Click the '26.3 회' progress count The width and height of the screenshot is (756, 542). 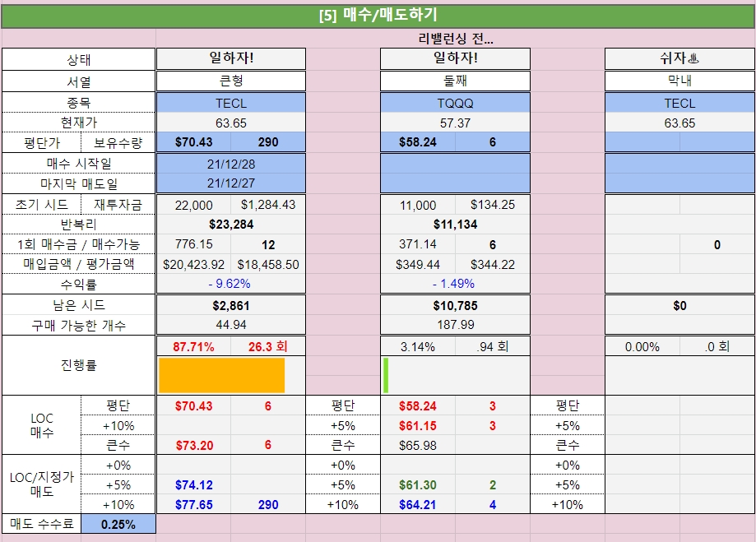(x=268, y=347)
